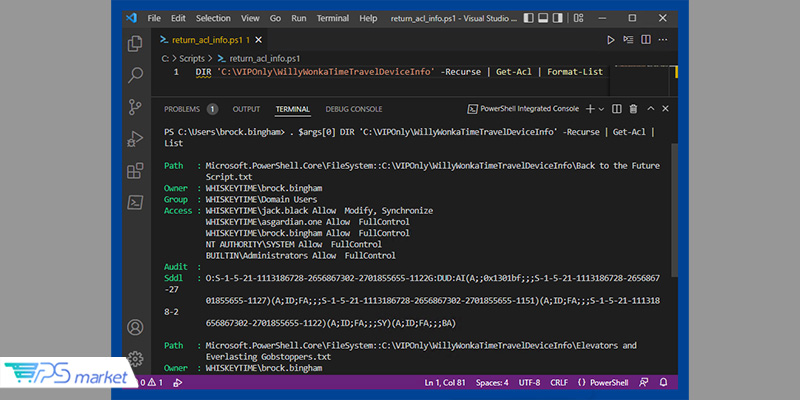Open the Run and Debug view
Viewport: 800px width, 400px height.
coord(135,139)
